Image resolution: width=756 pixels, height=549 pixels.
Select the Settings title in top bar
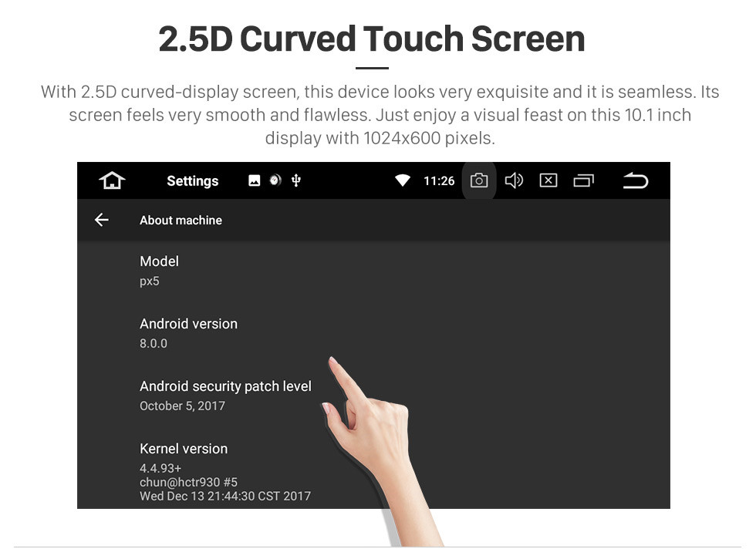coord(192,181)
